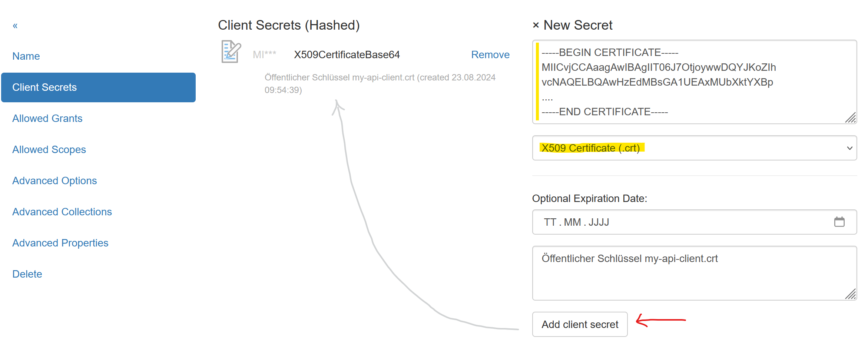Viewport: 868px width, 338px height.
Task: Select the Client Secrets tab
Action: pos(45,87)
